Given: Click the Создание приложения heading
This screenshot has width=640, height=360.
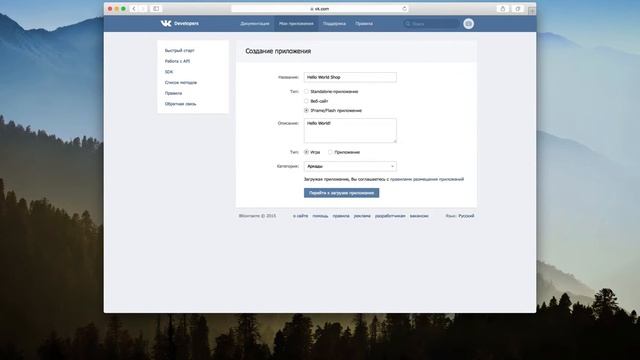Looking at the screenshot, I should click(x=278, y=51).
